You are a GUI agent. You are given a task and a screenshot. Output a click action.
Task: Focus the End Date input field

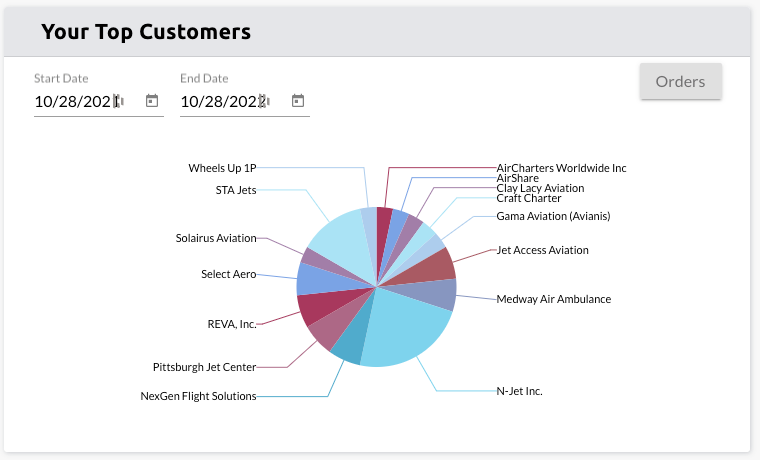point(244,101)
